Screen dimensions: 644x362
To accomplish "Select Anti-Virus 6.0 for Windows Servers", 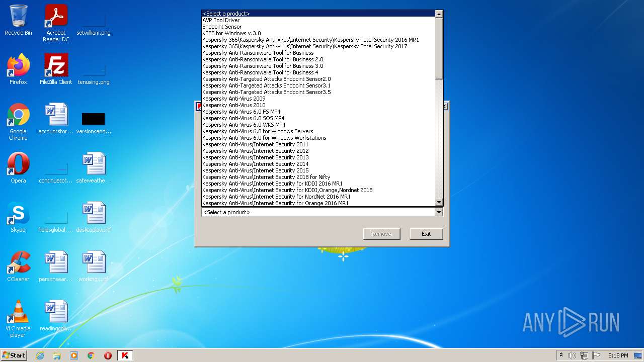I will point(318,131).
